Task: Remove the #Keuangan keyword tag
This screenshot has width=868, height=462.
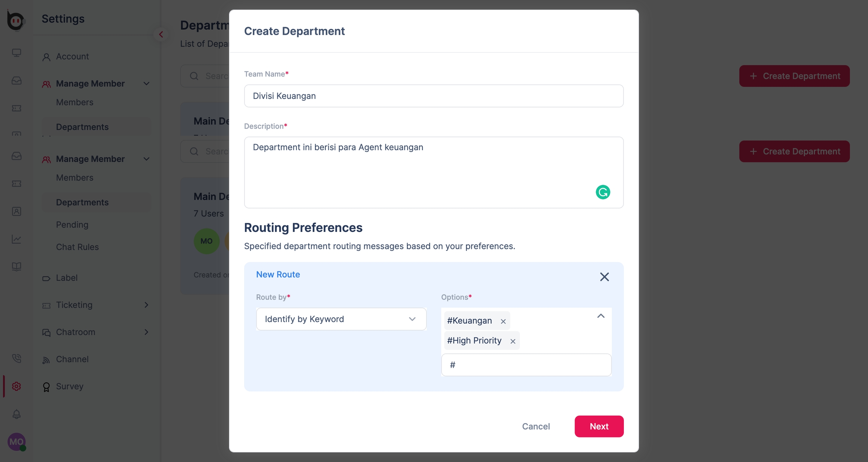Action: (503, 321)
